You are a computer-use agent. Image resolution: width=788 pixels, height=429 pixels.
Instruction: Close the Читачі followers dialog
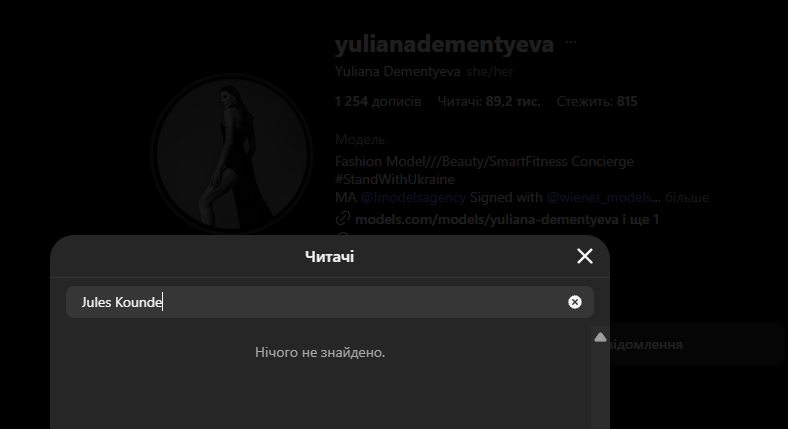click(585, 256)
